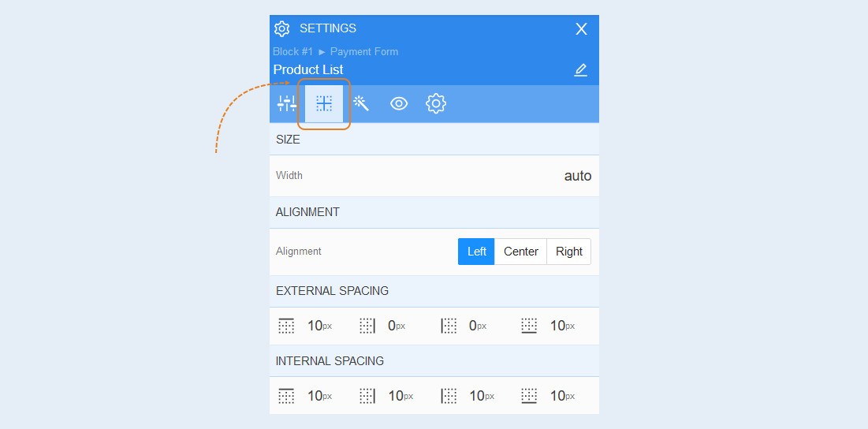Click the Settings header gear icon

[281, 29]
